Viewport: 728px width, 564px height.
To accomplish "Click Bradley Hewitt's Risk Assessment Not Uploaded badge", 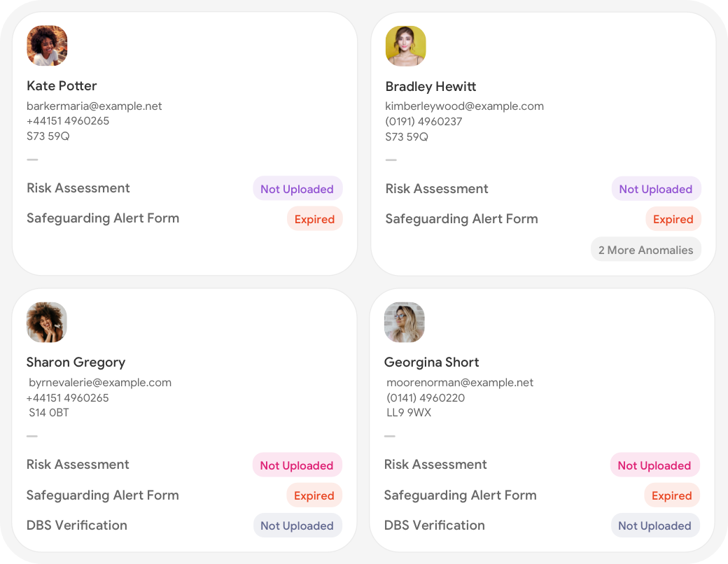I will (x=655, y=189).
